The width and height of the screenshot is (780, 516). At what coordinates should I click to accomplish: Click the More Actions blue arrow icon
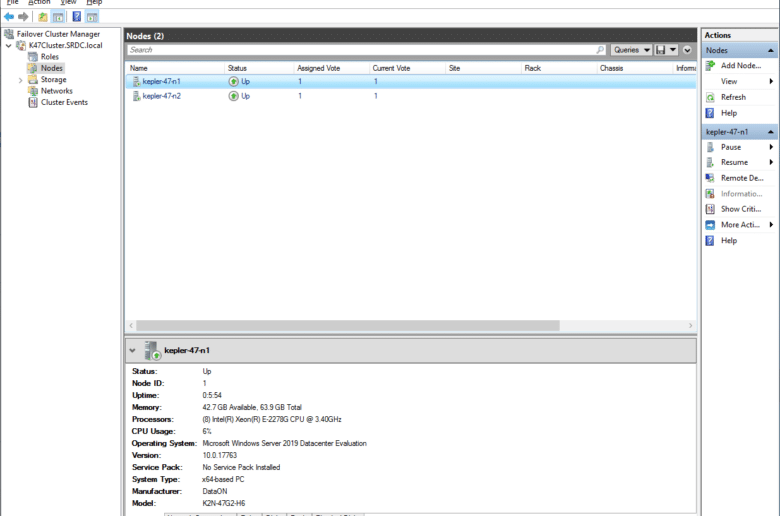(710, 225)
